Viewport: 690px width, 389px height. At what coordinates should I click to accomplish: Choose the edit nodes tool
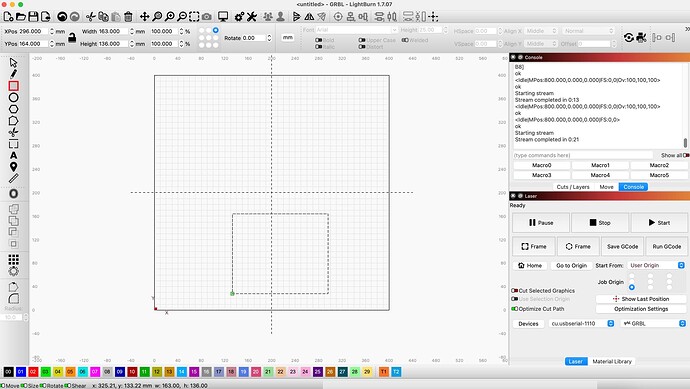13,121
